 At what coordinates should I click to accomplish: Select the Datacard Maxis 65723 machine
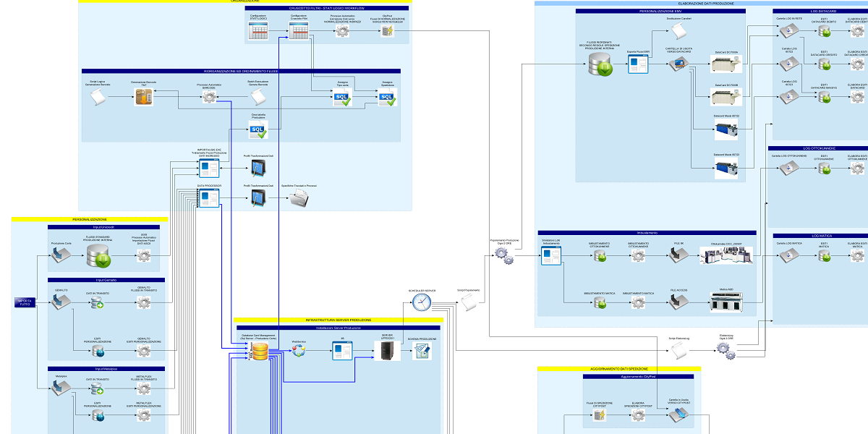[x=727, y=169]
